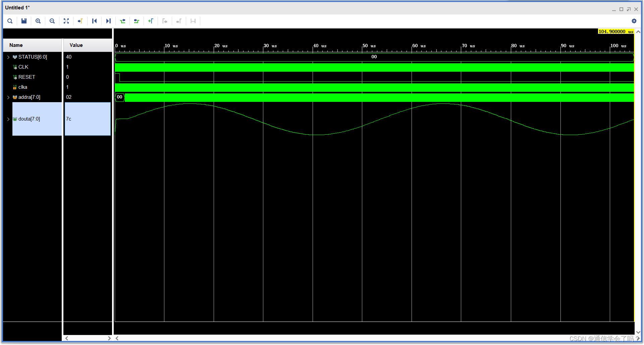Click the greyed previous marker icon
Viewport: 644px width, 345px height.
coord(165,21)
